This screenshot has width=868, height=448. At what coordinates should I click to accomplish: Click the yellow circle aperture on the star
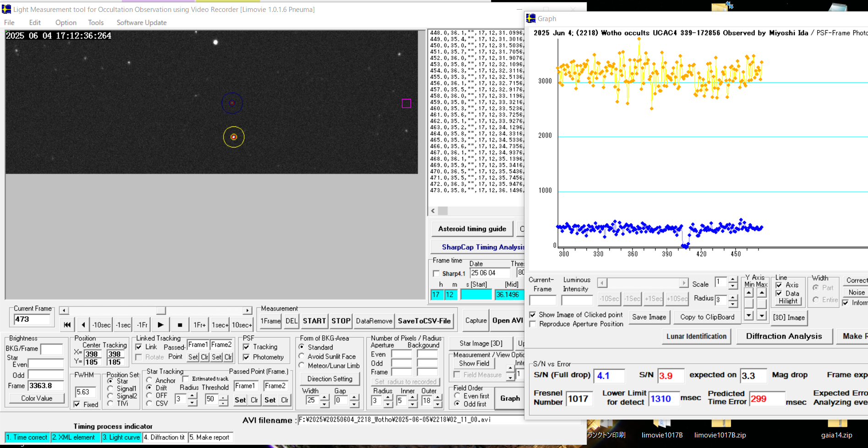(x=234, y=137)
